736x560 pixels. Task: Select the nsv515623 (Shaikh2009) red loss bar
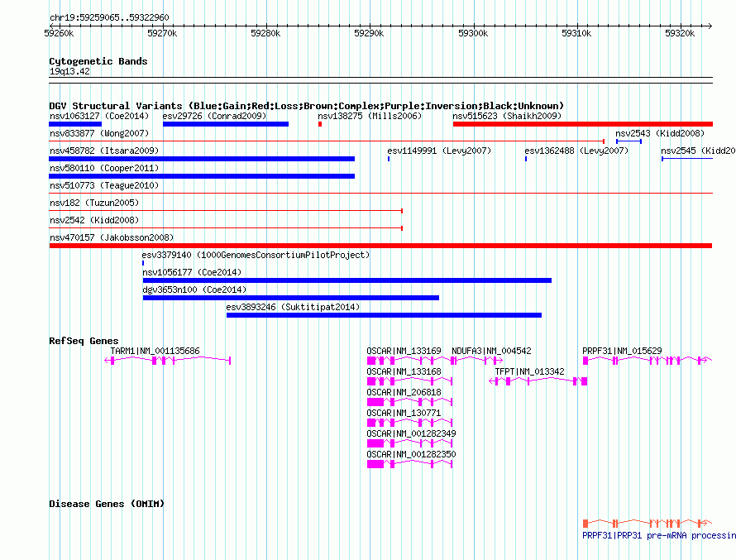[x=582, y=124]
